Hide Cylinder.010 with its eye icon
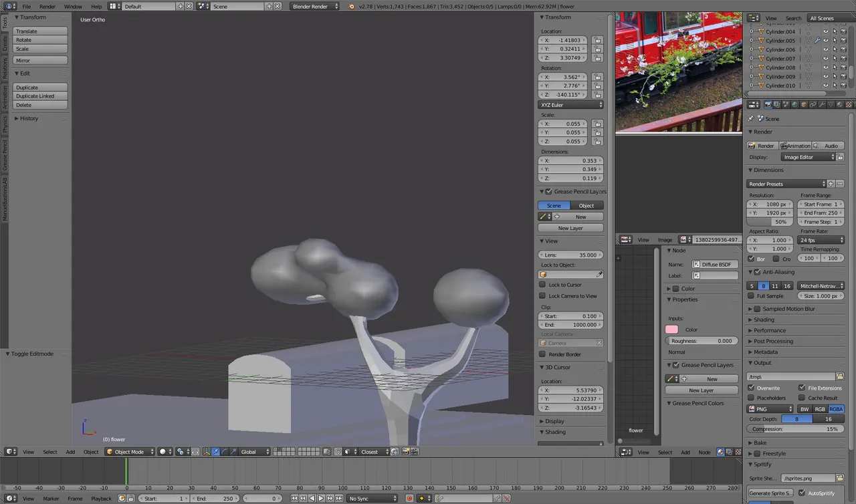856x504 pixels. click(x=825, y=86)
